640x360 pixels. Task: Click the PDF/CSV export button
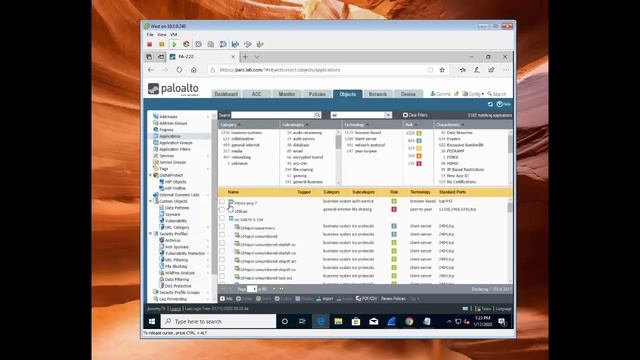[366, 299]
